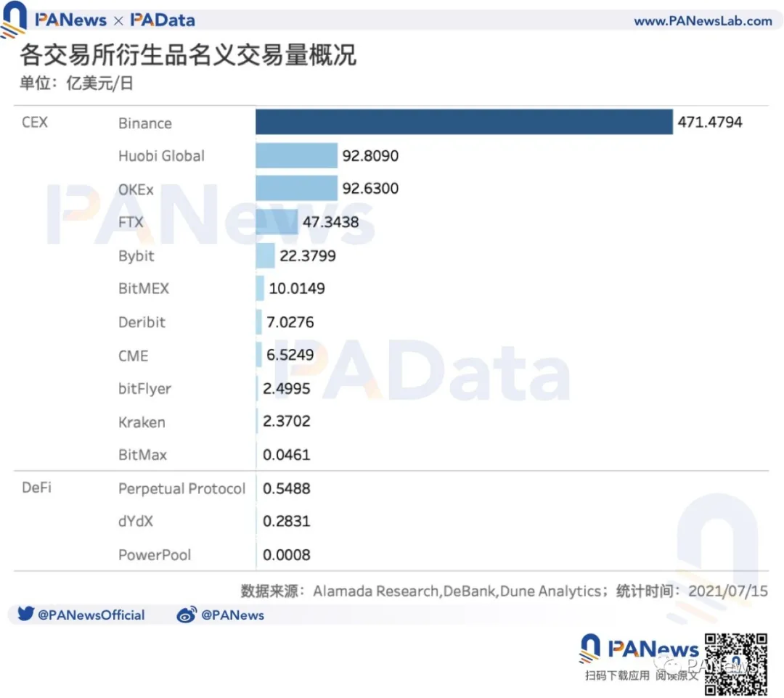Click the dark blue Binance bar
This screenshot has width=784, height=698.
point(463,122)
